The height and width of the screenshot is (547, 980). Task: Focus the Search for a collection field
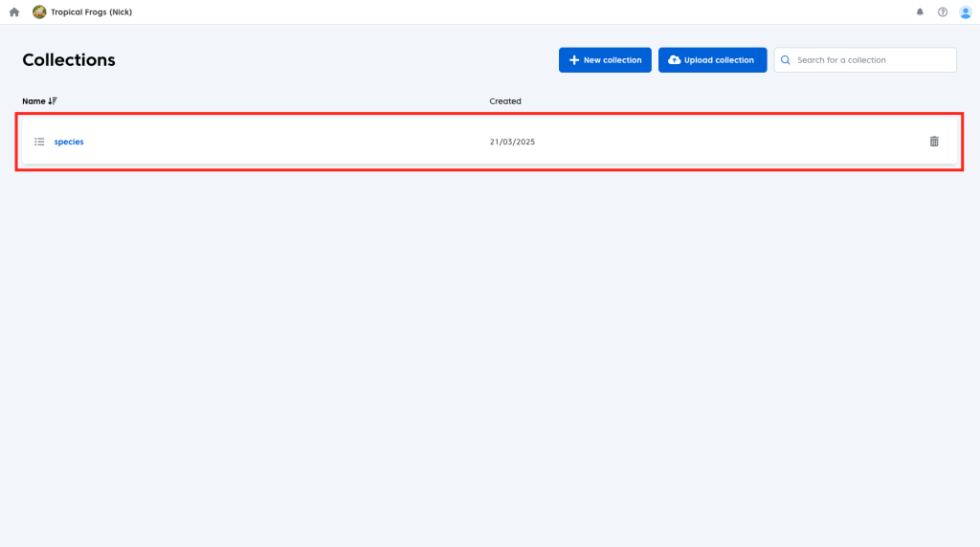point(871,60)
